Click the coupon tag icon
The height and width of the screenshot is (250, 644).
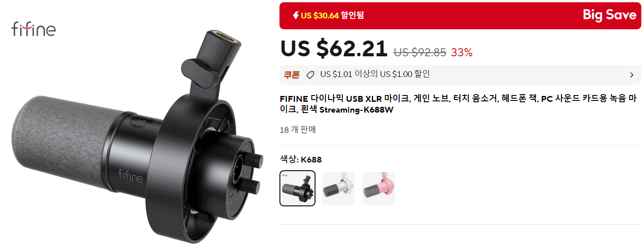(310, 75)
